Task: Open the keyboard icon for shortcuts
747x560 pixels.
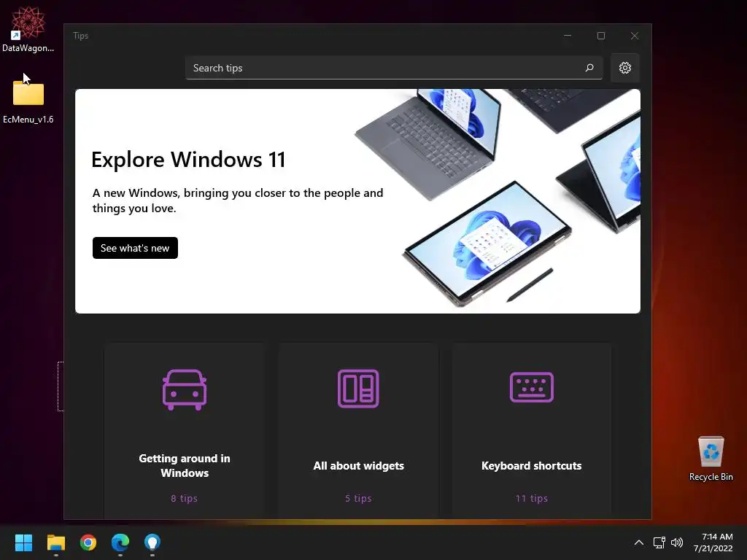Action: 531,387
